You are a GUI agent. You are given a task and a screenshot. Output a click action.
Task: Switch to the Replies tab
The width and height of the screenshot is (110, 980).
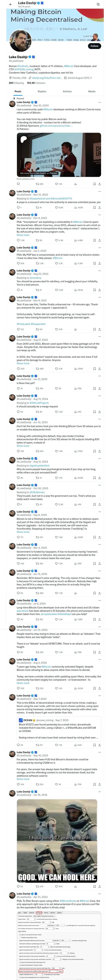point(42,91)
